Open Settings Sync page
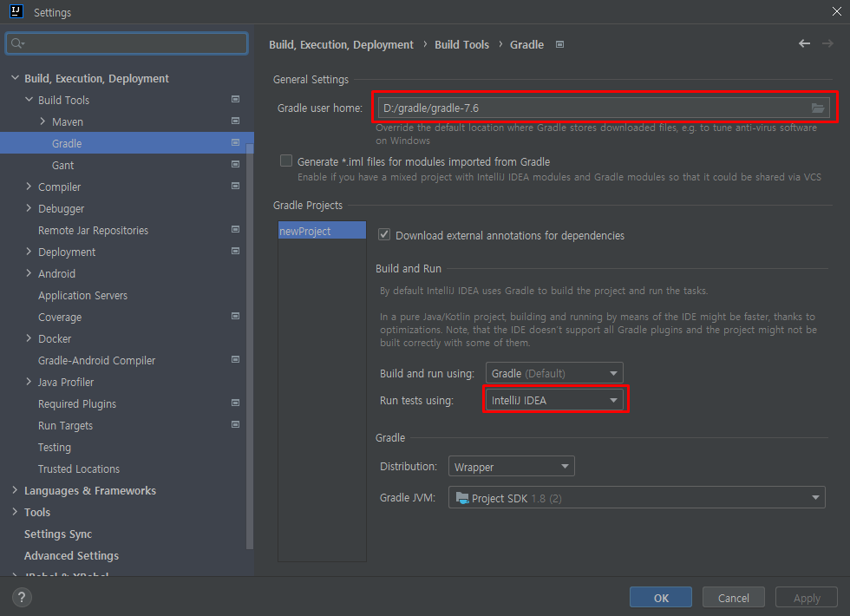Viewport: 850px width, 616px height. (58, 534)
